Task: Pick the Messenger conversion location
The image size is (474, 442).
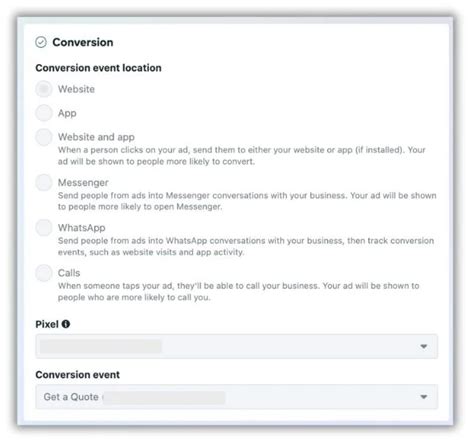Action: 44,182
